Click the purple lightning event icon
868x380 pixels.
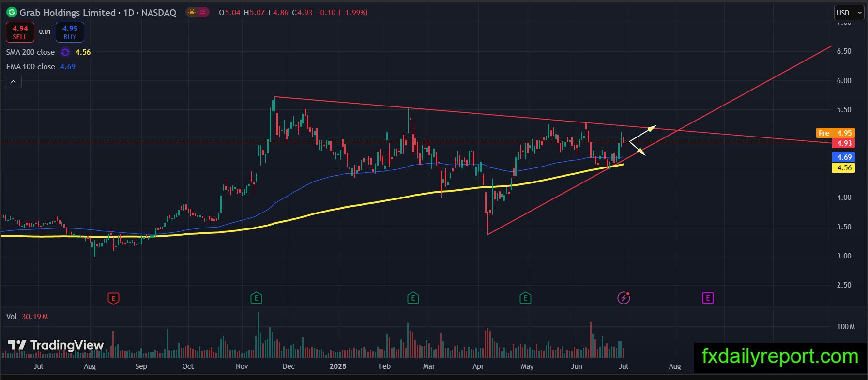tap(624, 298)
